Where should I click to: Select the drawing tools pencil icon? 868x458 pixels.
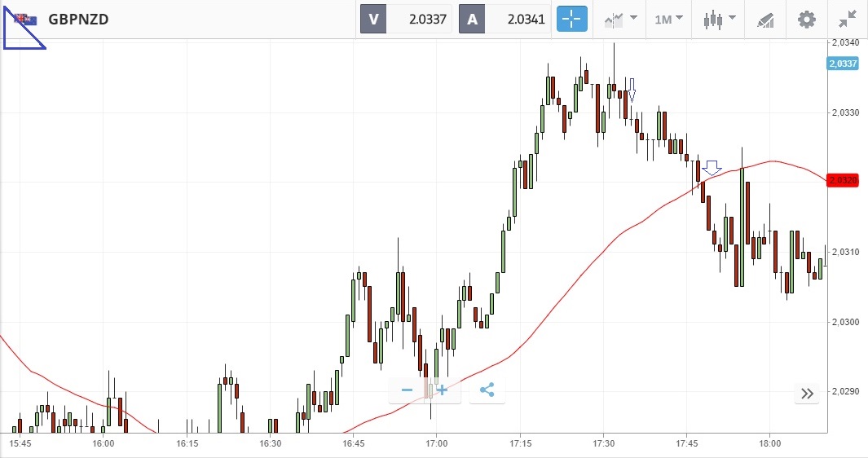[765, 19]
